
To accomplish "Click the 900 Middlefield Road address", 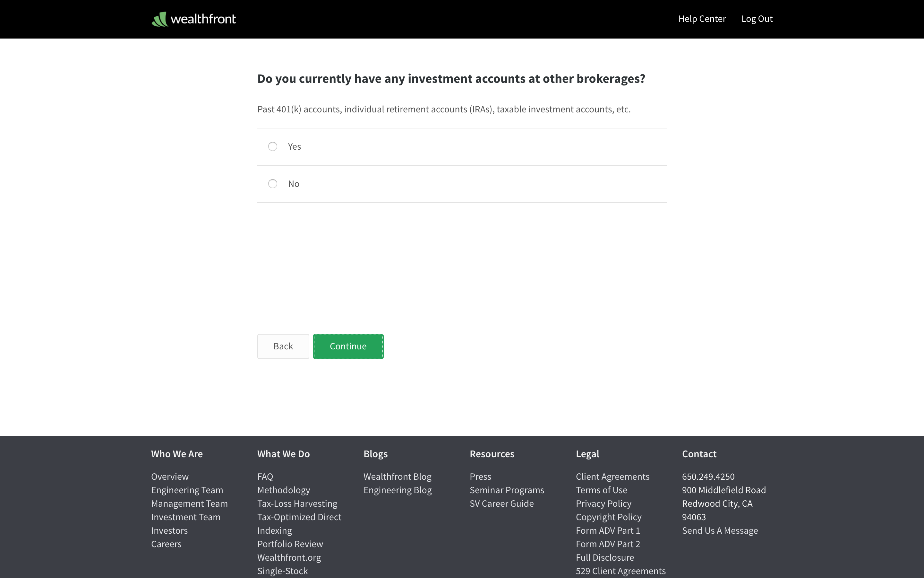I will click(723, 490).
